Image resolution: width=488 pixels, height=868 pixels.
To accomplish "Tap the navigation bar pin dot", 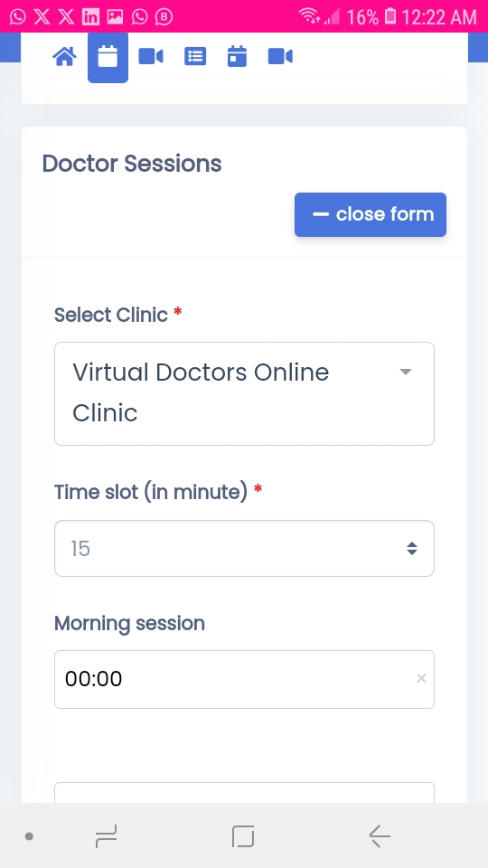I will click(x=29, y=836).
